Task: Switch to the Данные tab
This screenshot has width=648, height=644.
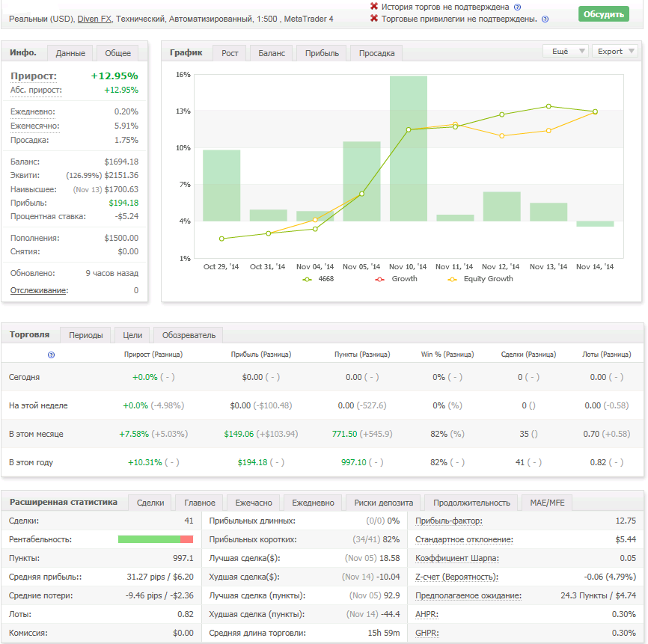Action: pos(70,53)
